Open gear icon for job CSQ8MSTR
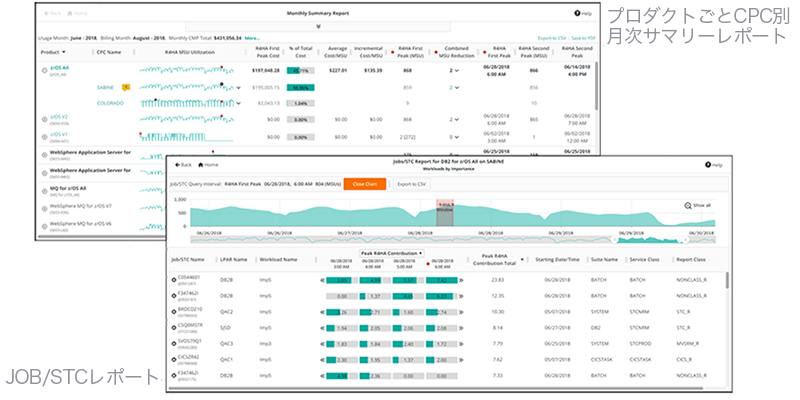Image resolution: width=800 pixels, height=400 pixels. tap(173, 327)
